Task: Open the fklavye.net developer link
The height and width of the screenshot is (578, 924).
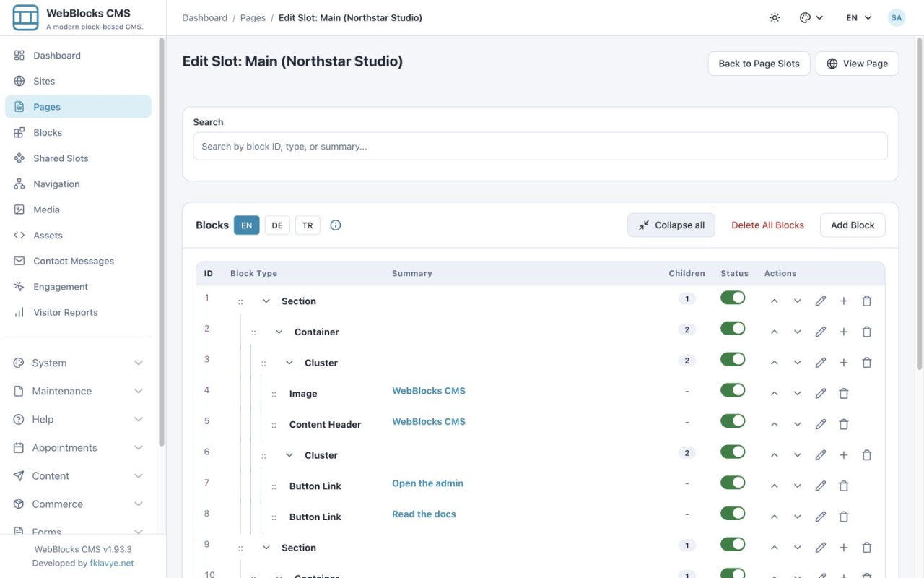Action: [x=112, y=564]
